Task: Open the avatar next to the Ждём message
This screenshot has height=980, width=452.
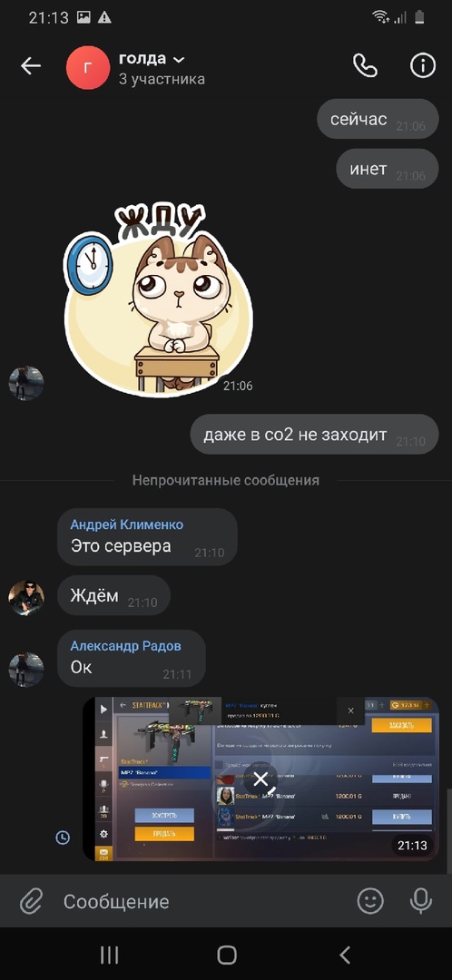Action: (26, 598)
